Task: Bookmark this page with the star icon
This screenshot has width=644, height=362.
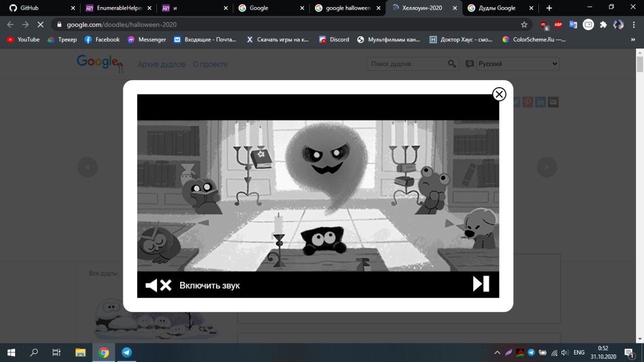Action: pyautogui.click(x=524, y=24)
